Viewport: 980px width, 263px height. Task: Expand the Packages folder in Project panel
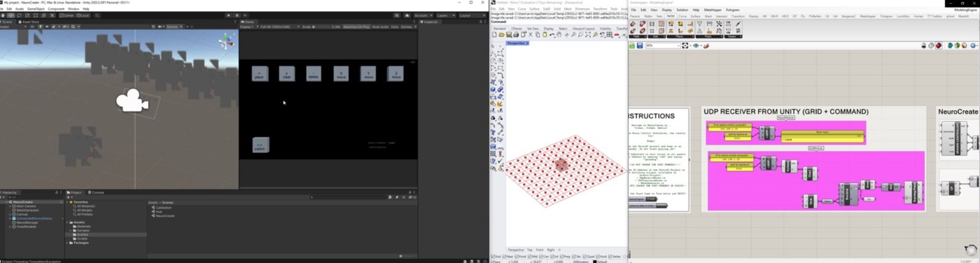(67, 243)
